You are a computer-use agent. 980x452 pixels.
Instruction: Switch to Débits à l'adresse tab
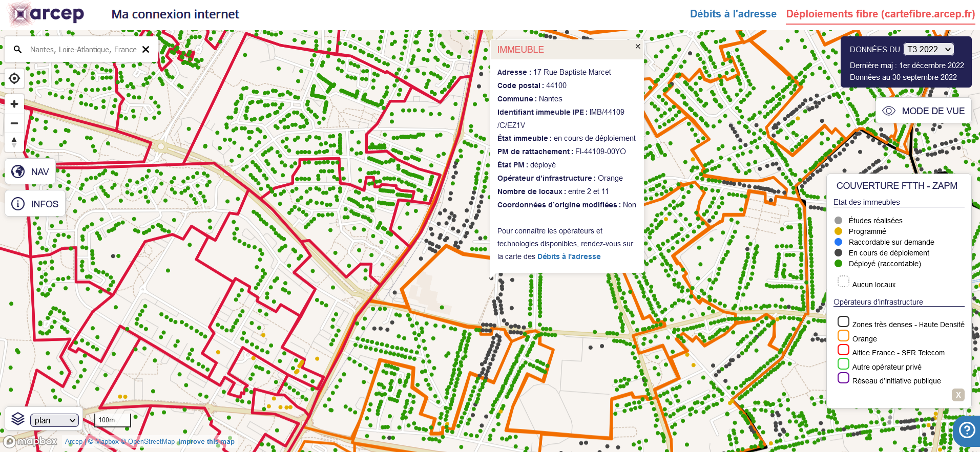click(x=733, y=14)
